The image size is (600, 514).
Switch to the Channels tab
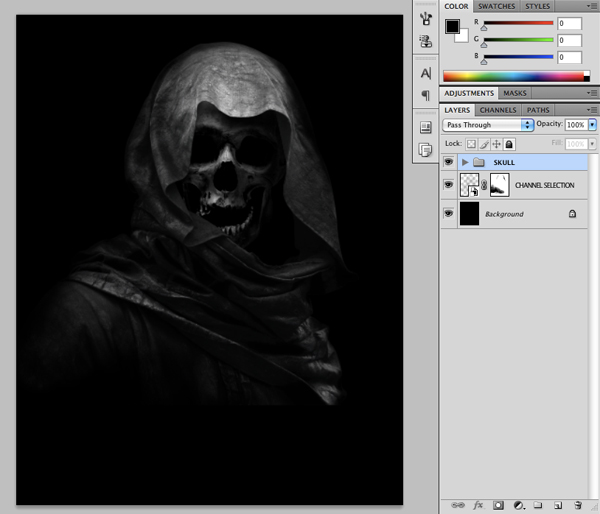(497, 110)
